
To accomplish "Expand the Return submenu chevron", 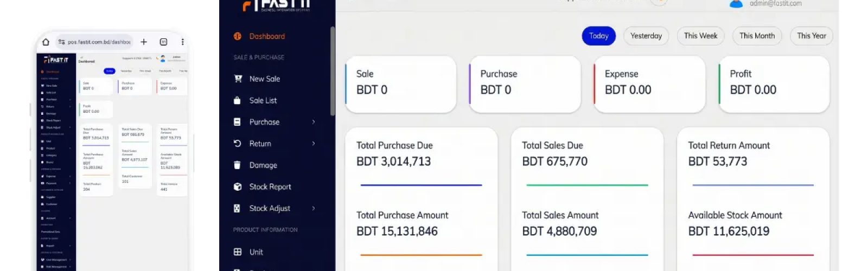I will click(x=314, y=144).
